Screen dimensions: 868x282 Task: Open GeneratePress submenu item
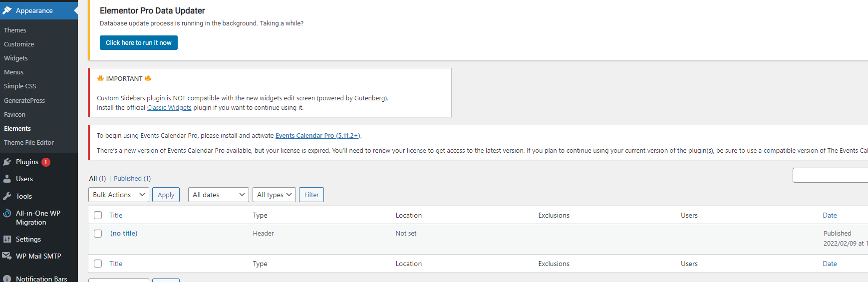pos(24,100)
